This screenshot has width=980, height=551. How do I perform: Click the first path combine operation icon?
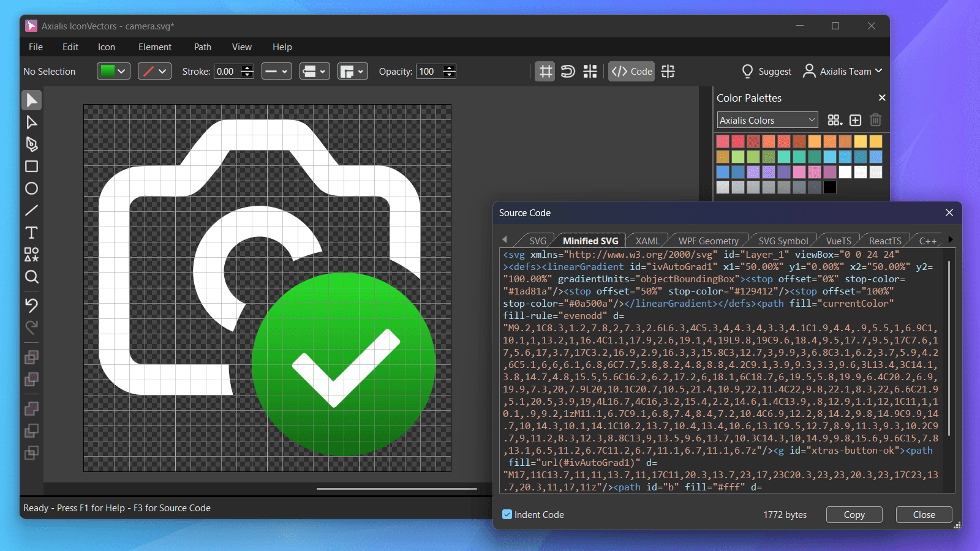coord(32,358)
